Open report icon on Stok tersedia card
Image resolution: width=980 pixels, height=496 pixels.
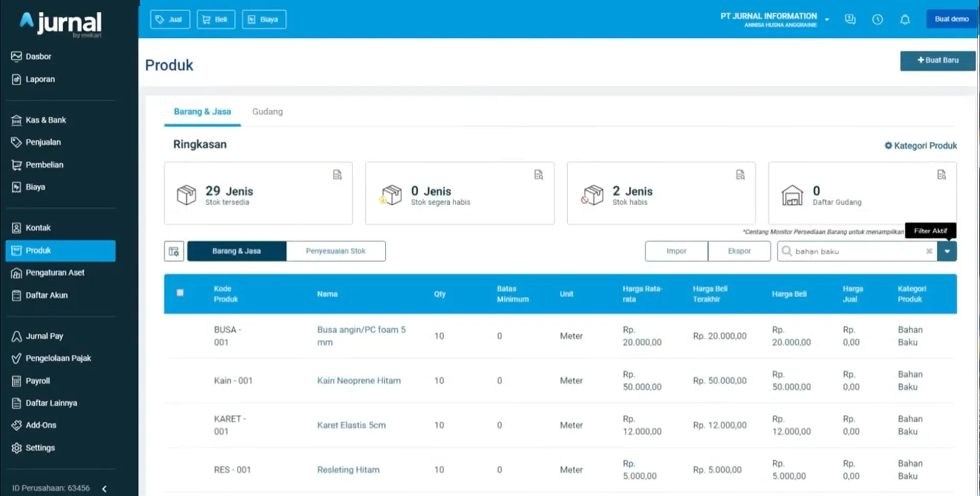[x=337, y=175]
